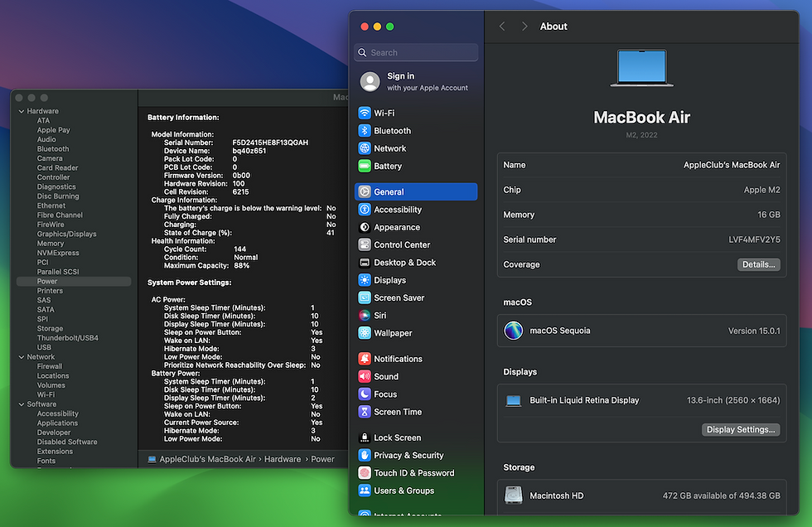This screenshot has width=812, height=527.
Task: Click the MacBook Air laptop image
Action: click(x=641, y=68)
